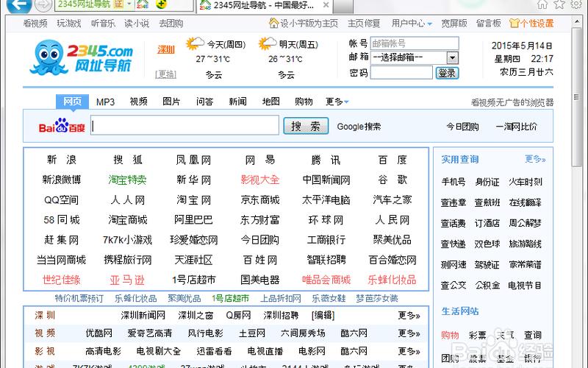This screenshot has width=588, height=368.
Task: Click the 编辑 link in 深圳 row
Action: (323, 316)
